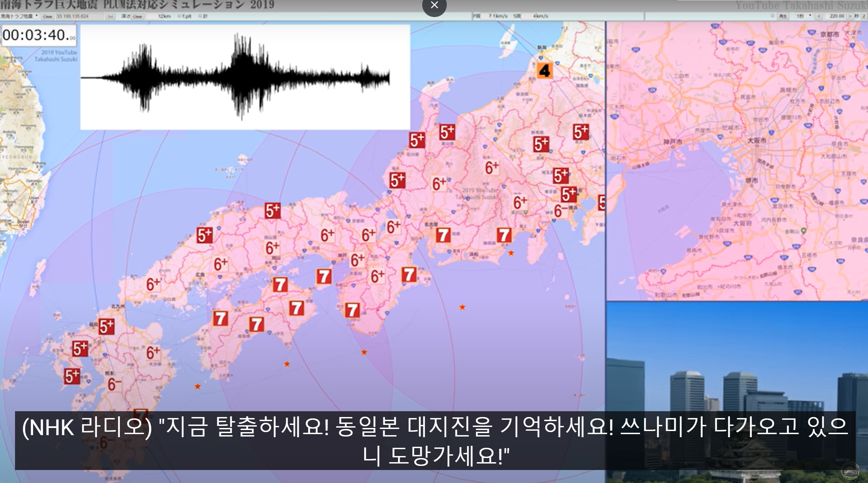Click the southernmost orange epicenter star offshore Kyushu
868x483 pixels.
(x=197, y=387)
